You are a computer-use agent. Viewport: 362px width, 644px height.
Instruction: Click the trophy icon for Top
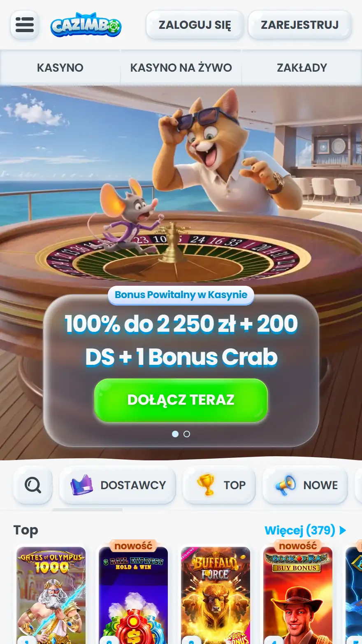[x=206, y=485]
